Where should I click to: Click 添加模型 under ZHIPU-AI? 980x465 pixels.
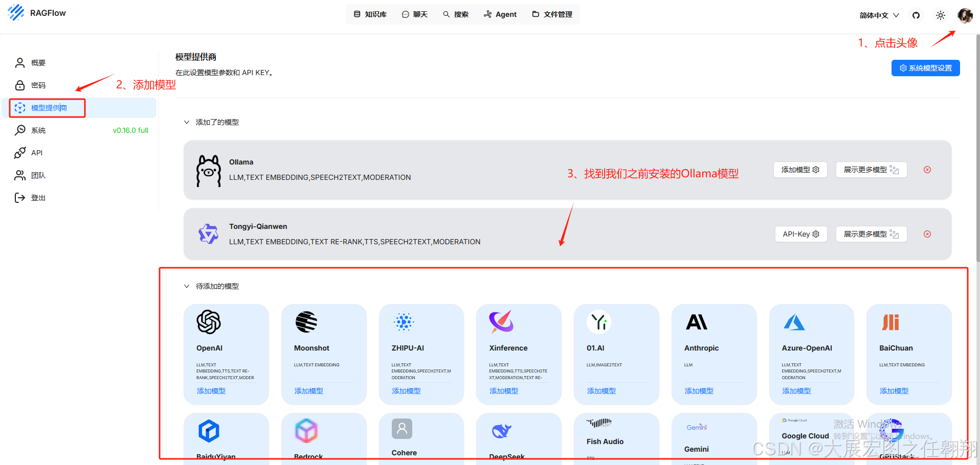coord(407,391)
